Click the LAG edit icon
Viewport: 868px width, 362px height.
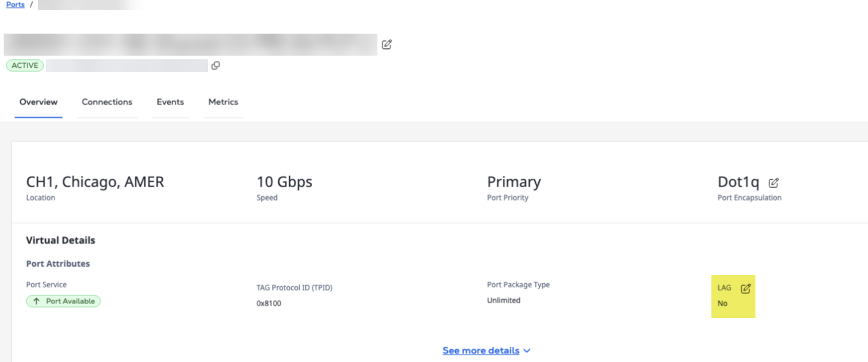(746, 289)
